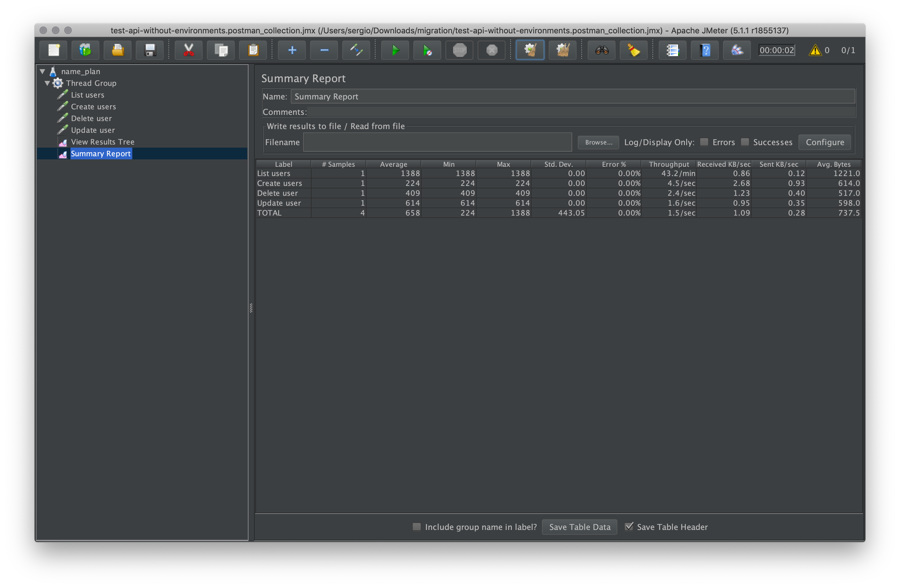
Task: Enable the Successes only checkbox
Action: pyautogui.click(x=745, y=142)
